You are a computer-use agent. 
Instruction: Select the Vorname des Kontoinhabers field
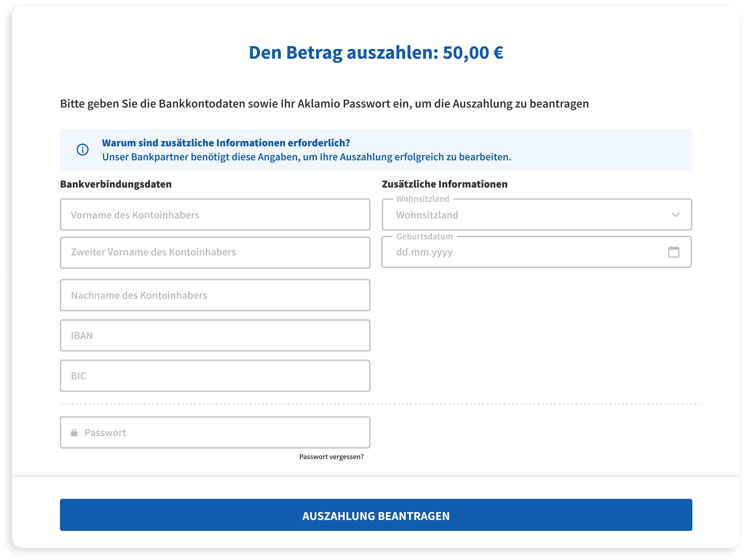point(215,215)
